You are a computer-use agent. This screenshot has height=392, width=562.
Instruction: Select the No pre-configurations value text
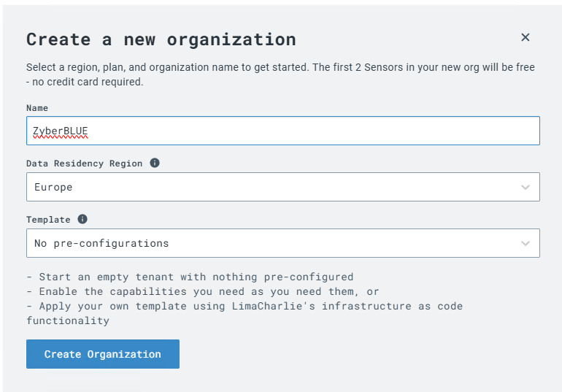pyautogui.click(x=101, y=243)
